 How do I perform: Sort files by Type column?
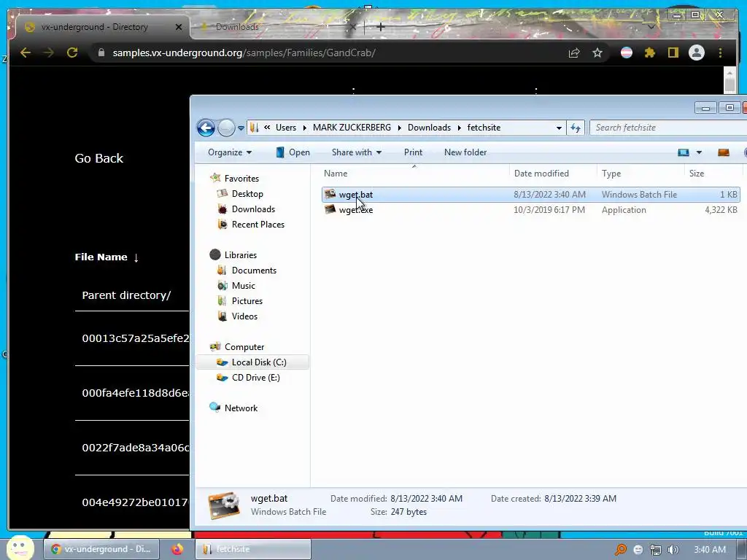[x=640, y=174]
